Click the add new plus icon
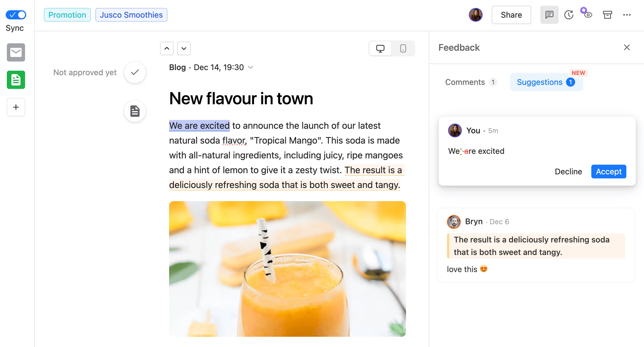The height and width of the screenshot is (347, 644). (x=16, y=107)
